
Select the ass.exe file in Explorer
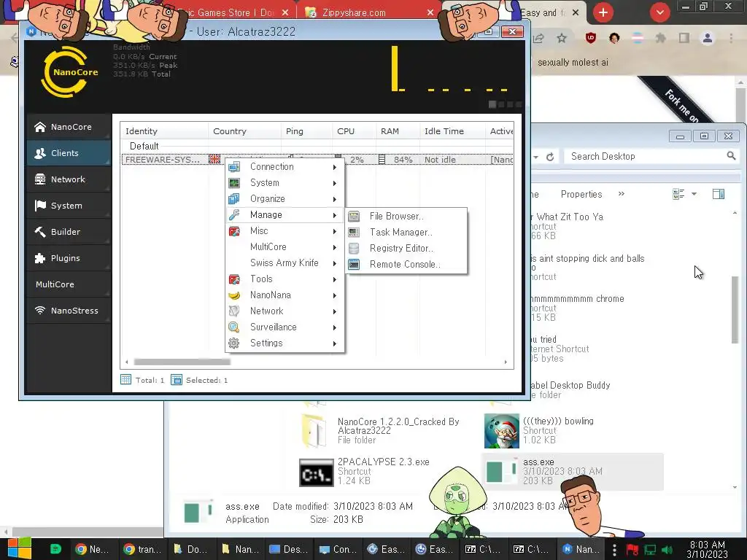(x=572, y=472)
